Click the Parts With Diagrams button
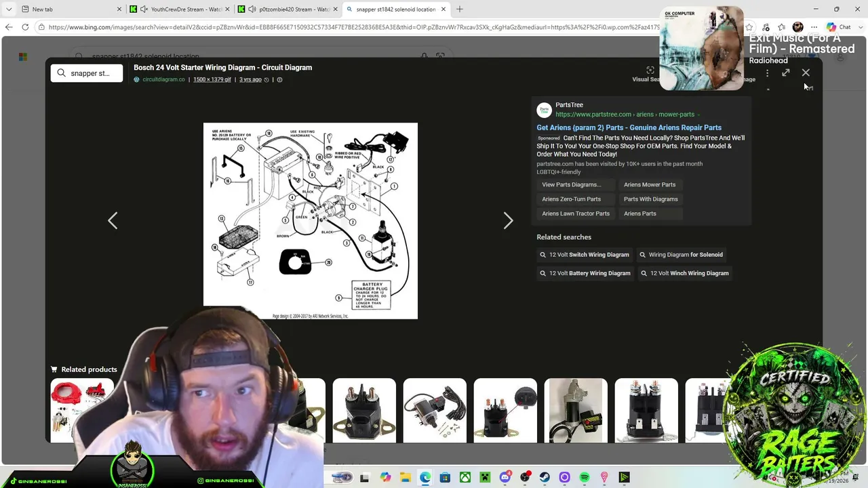Screen dimensions: 868x488 point(651,199)
